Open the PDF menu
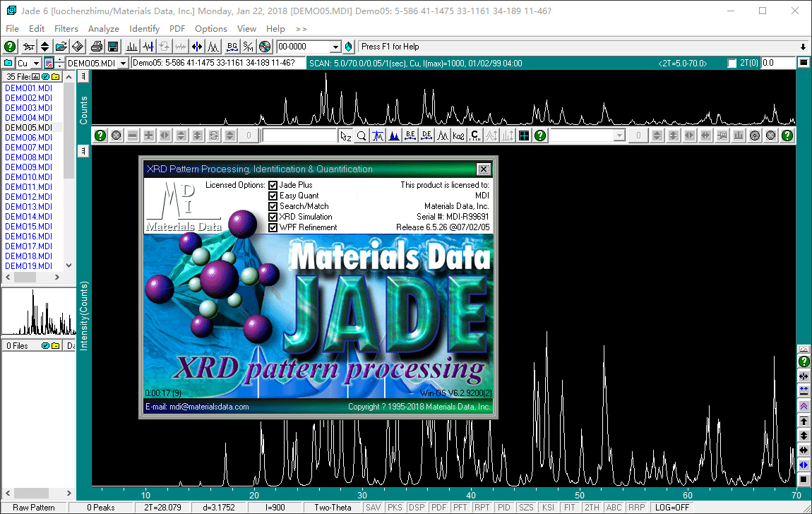Image resolution: width=812 pixels, height=514 pixels. click(177, 29)
